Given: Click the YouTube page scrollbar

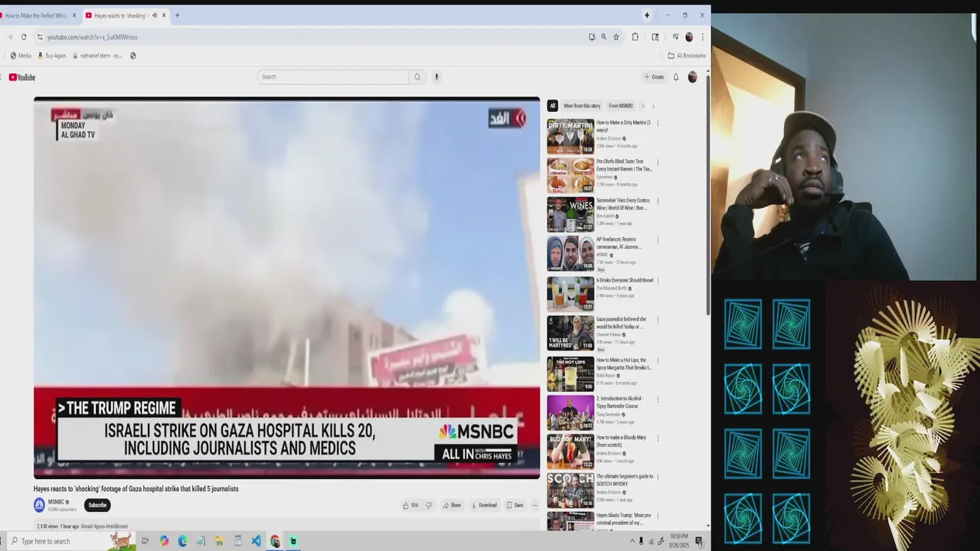Looking at the screenshot, I should [x=707, y=194].
